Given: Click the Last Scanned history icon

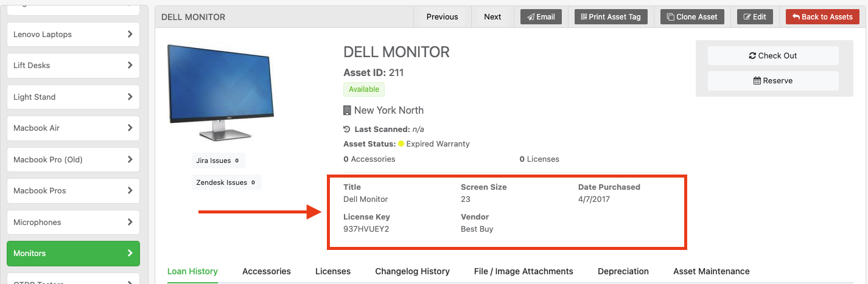Looking at the screenshot, I should pyautogui.click(x=347, y=129).
